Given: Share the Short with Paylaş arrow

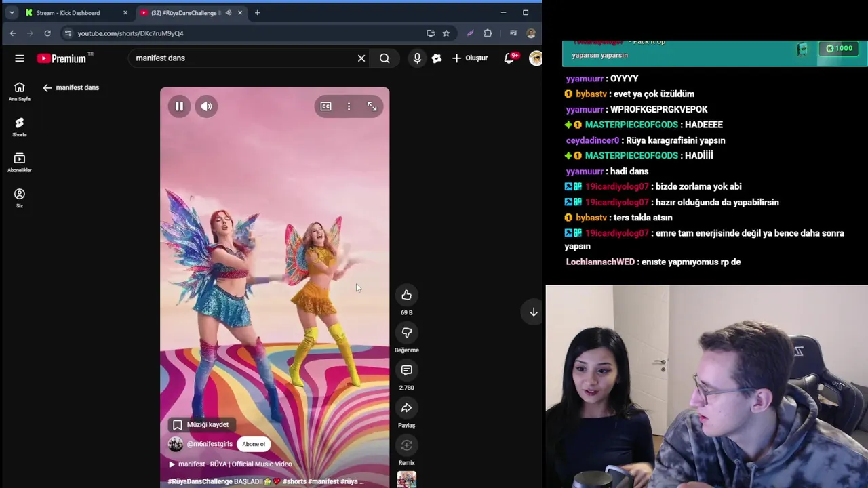Looking at the screenshot, I should (406, 408).
